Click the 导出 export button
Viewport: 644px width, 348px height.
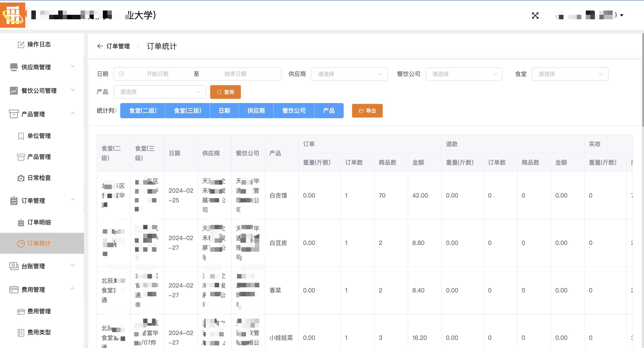pos(367,111)
